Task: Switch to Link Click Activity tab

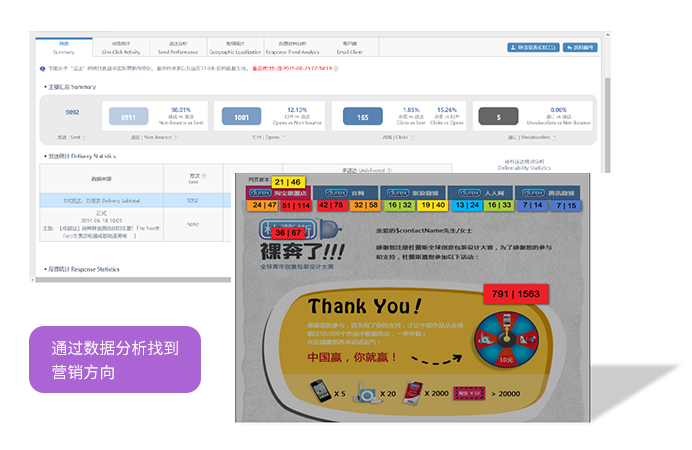Action: pyautogui.click(x=121, y=47)
